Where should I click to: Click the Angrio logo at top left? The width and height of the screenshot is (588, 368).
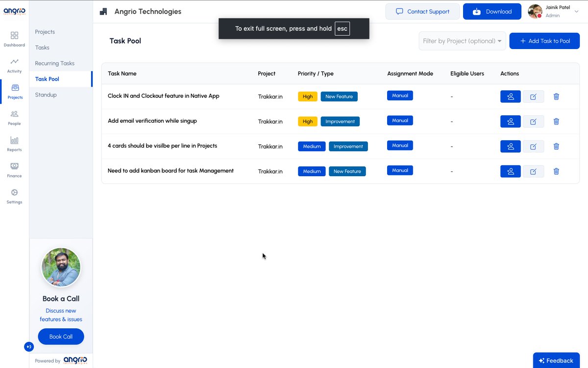pyautogui.click(x=14, y=11)
